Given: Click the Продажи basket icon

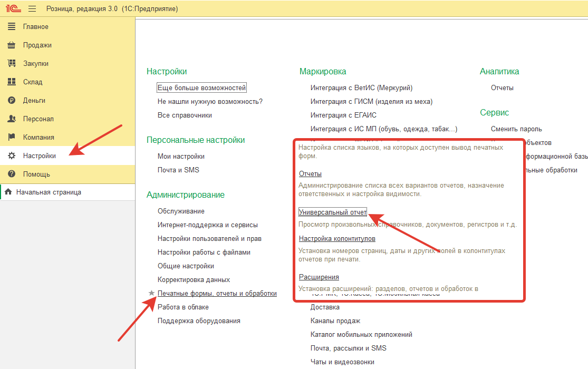Looking at the screenshot, I should [x=12, y=45].
